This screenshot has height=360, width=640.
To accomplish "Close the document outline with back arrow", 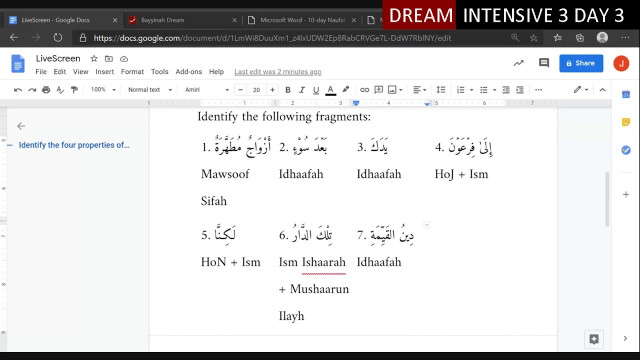I will (x=21, y=126).
